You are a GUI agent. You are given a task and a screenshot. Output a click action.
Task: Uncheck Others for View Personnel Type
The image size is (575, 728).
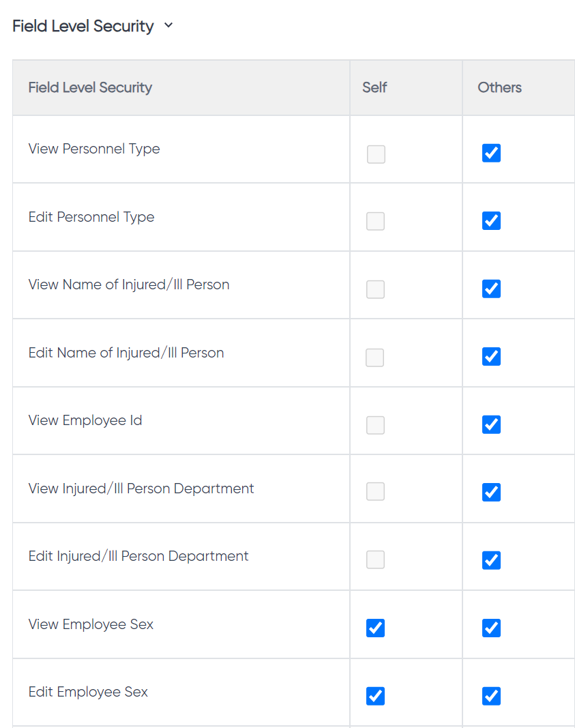491,153
